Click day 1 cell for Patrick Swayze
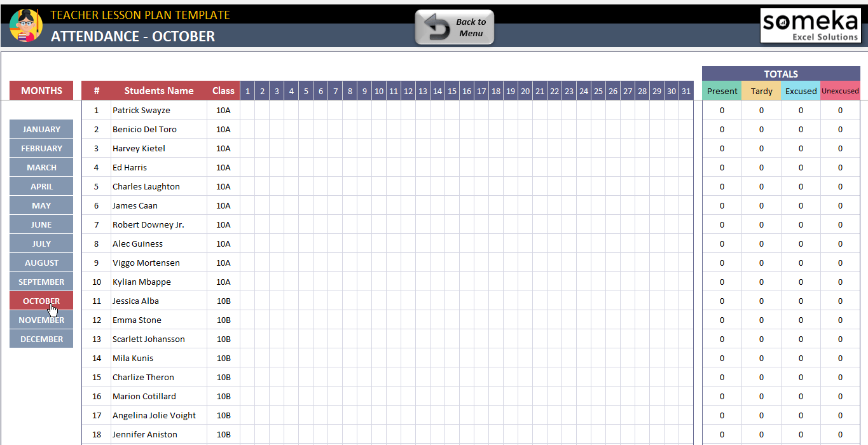This screenshot has height=445, width=868. click(x=247, y=110)
